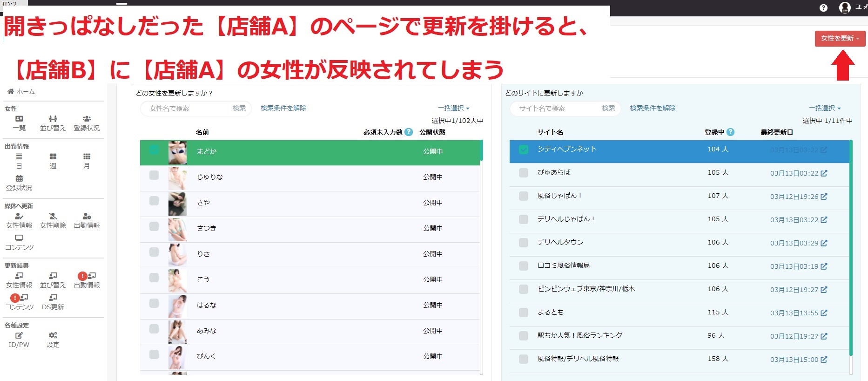Open 一括選択 dropdown in women panel

[x=453, y=108]
